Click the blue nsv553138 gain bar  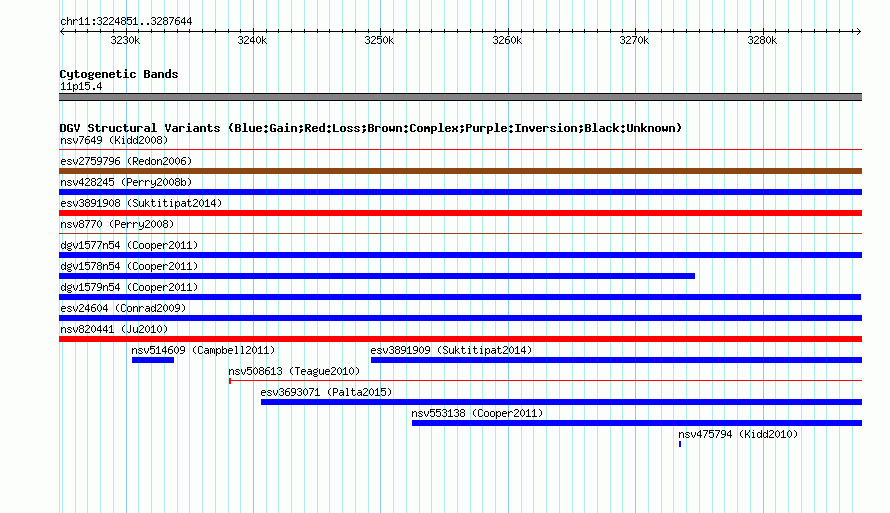pyautogui.click(x=637, y=423)
